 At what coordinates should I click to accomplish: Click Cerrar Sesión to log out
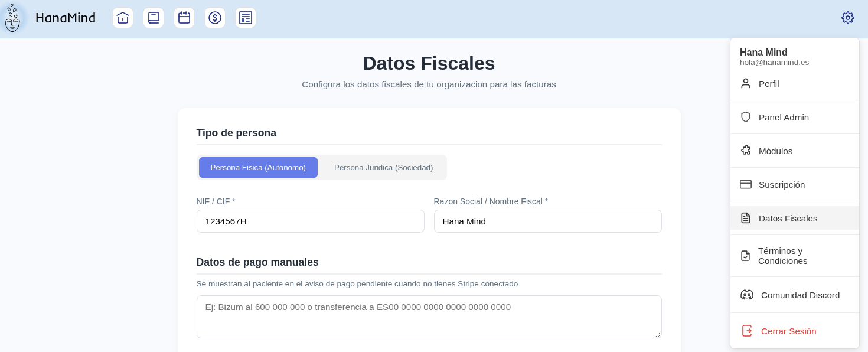point(795,331)
